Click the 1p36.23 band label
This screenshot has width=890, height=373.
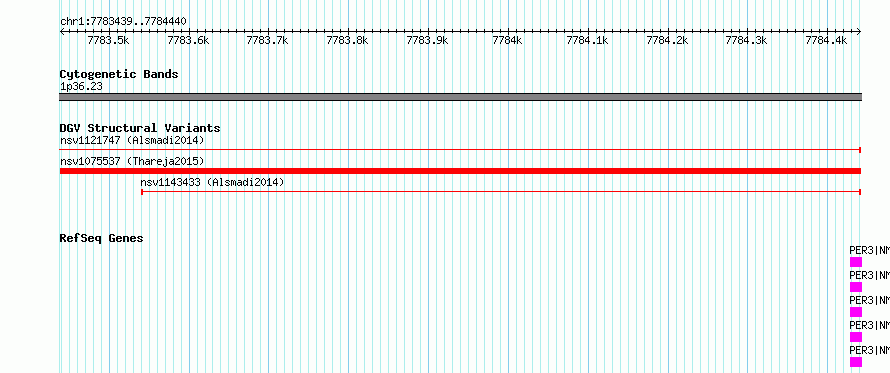click(x=81, y=87)
